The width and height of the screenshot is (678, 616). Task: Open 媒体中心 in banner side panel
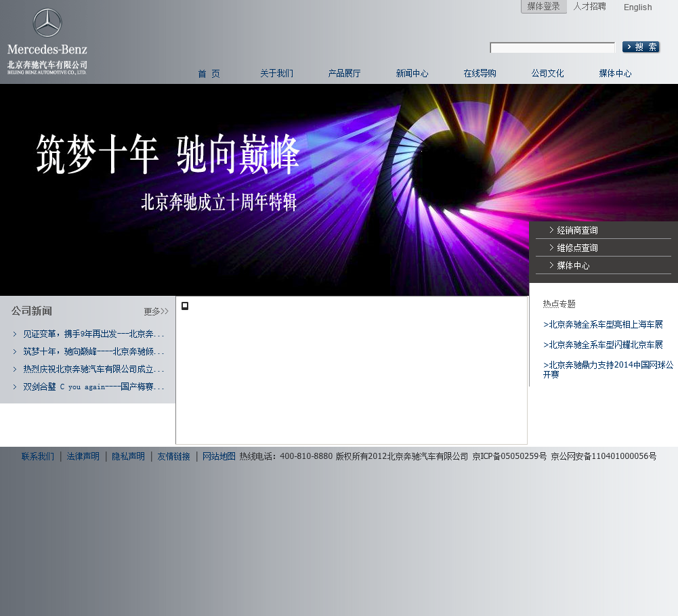(573, 265)
